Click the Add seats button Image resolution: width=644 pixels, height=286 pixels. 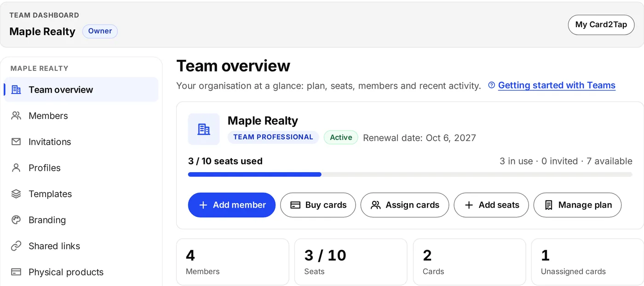point(491,205)
